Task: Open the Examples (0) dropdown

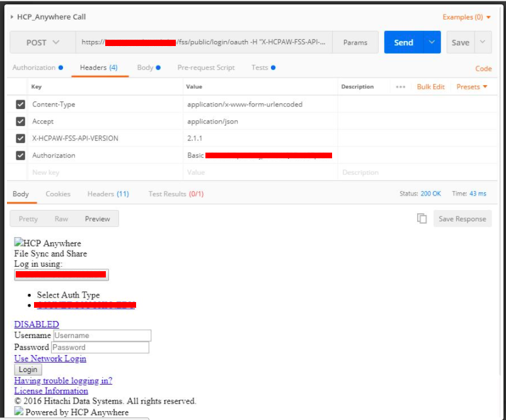Action: click(466, 17)
